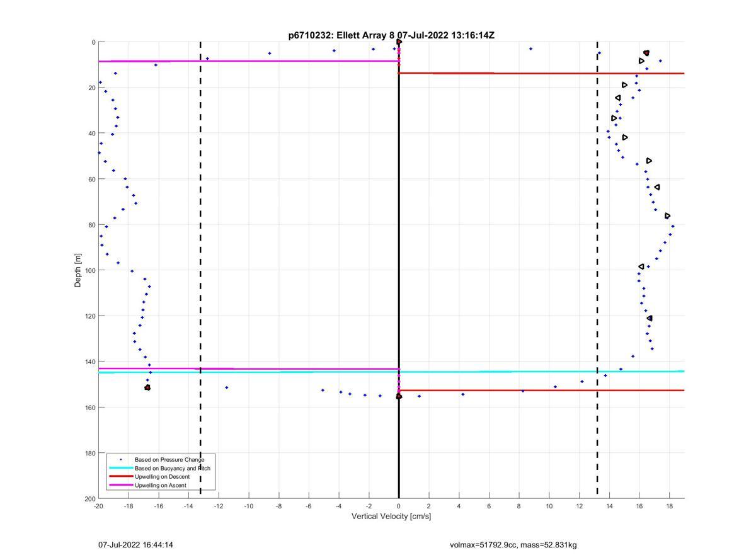Click the x-axis tick label '4'
The image size is (756, 560).
coord(459,506)
